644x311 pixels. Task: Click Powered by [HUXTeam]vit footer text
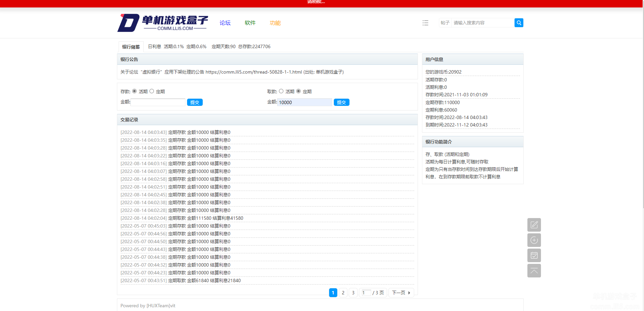pos(148,306)
